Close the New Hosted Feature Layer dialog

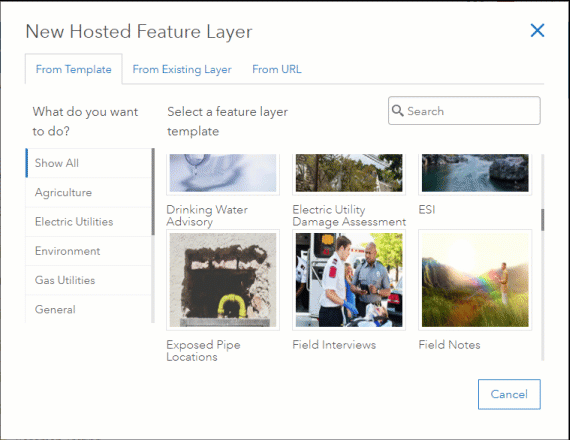(537, 31)
